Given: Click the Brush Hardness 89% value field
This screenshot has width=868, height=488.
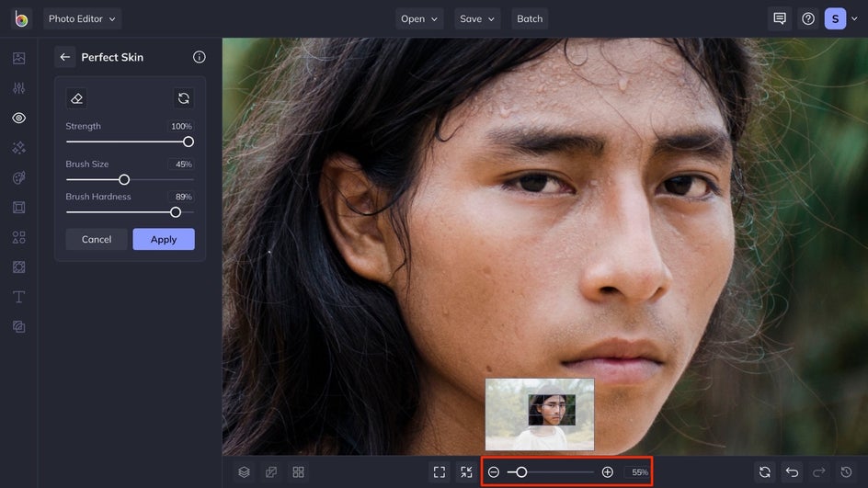Looking at the screenshot, I should 181,197.
